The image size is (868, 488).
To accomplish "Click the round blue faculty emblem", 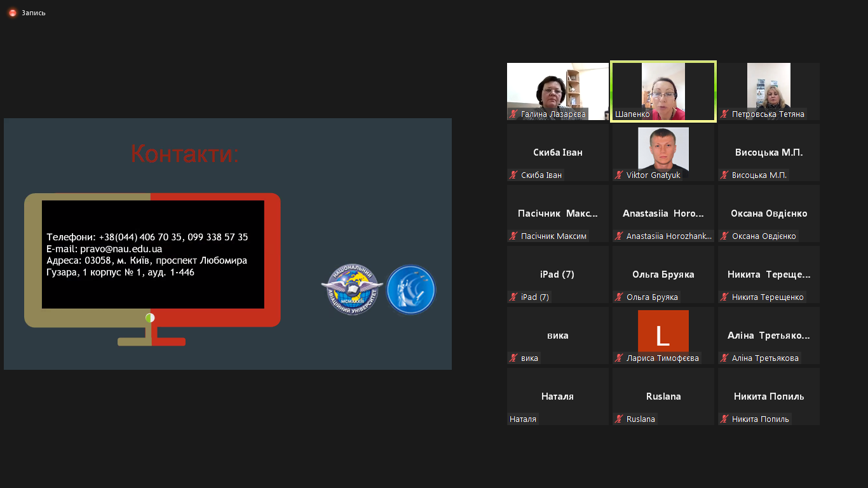I will 411,290.
